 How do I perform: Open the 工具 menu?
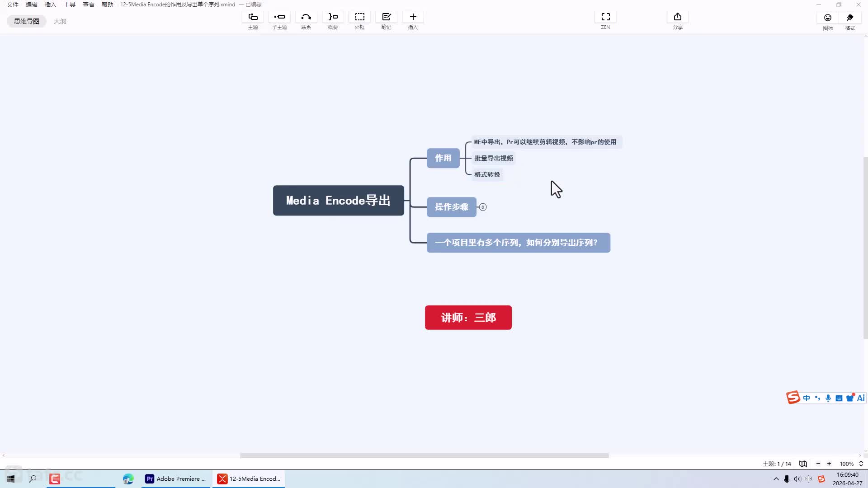click(70, 5)
